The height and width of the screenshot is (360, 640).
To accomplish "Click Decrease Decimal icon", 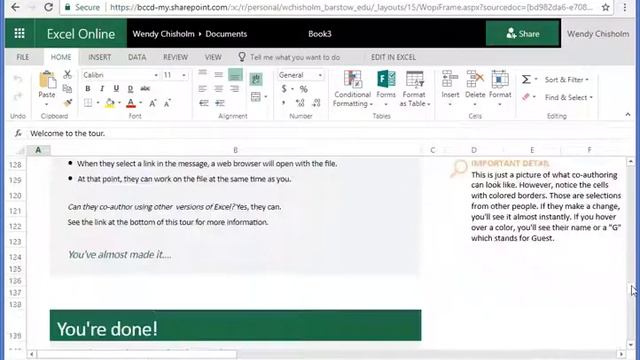I will click(316, 103).
